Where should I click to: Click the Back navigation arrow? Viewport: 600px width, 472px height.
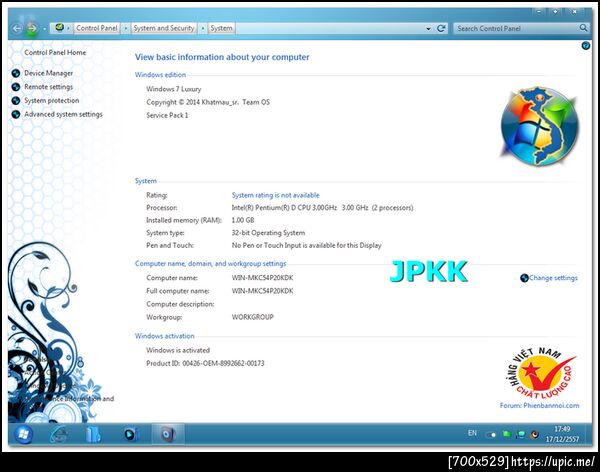[x=16, y=28]
